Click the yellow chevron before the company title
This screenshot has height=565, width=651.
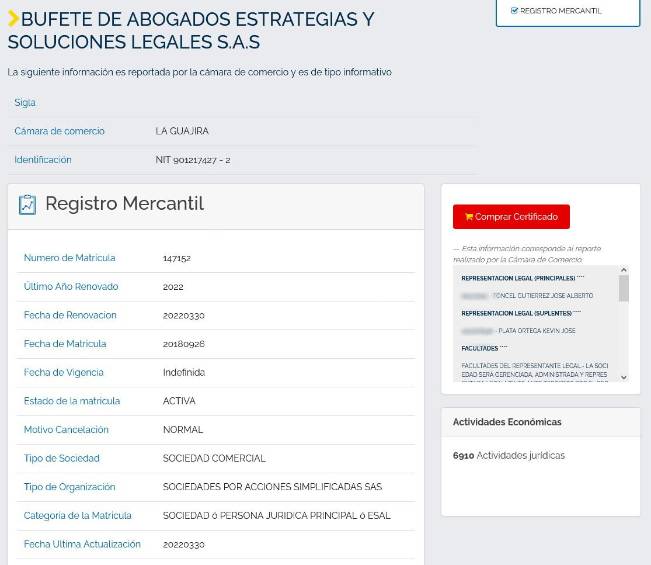13,19
